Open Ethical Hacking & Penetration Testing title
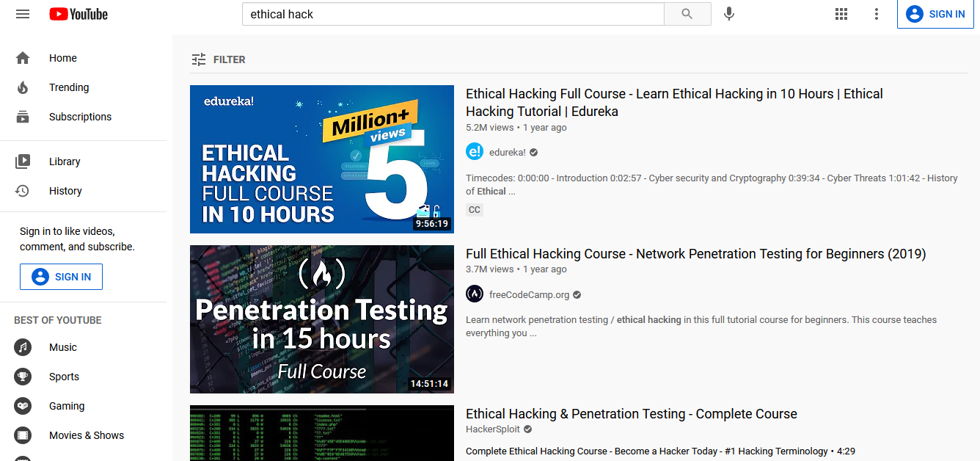This screenshot has height=461, width=980. click(x=632, y=414)
